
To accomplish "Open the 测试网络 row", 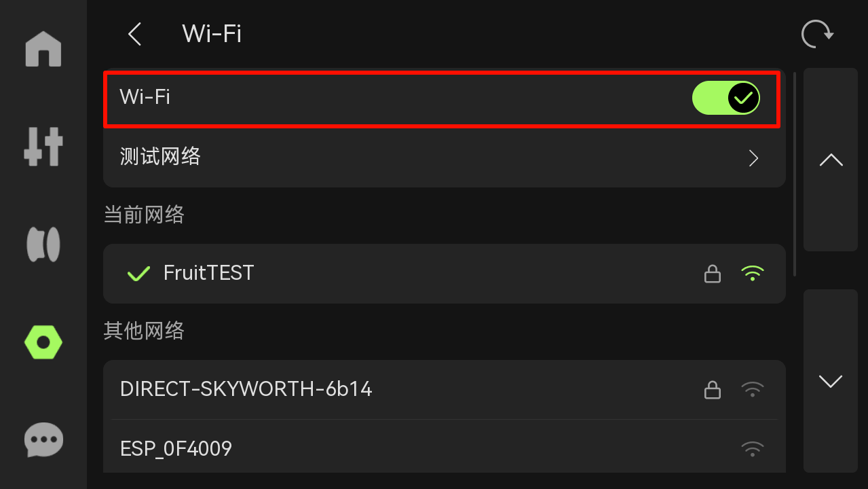I will point(445,158).
